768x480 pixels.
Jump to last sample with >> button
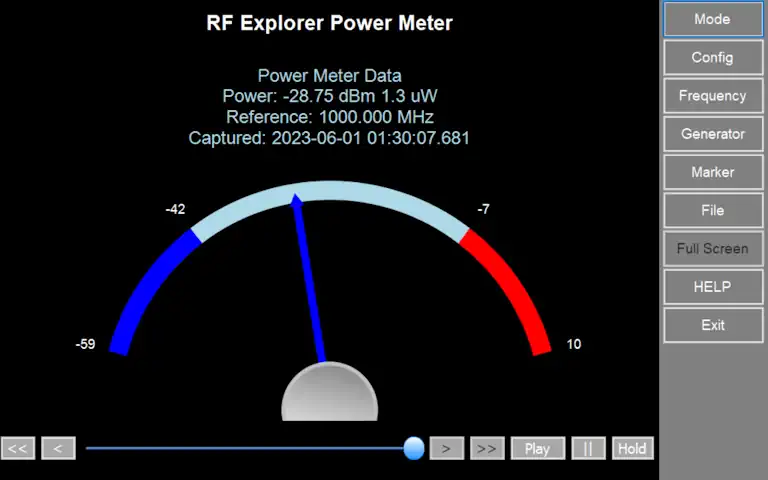(487, 448)
